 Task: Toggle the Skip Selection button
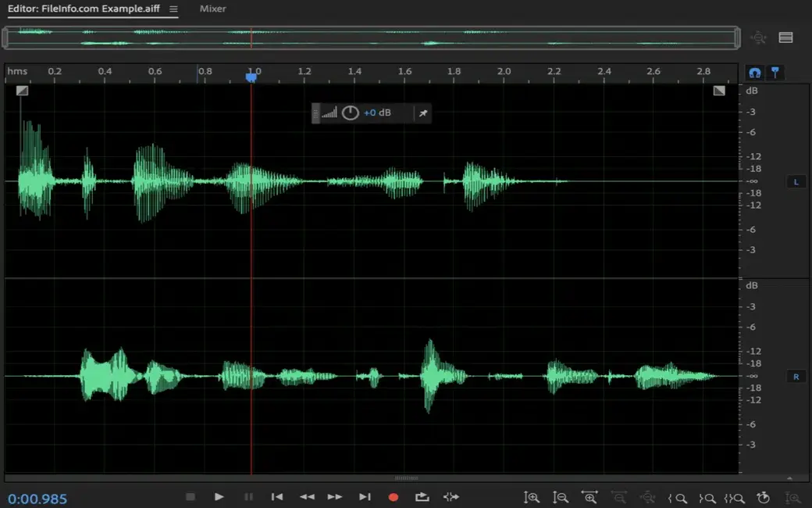tap(451, 497)
